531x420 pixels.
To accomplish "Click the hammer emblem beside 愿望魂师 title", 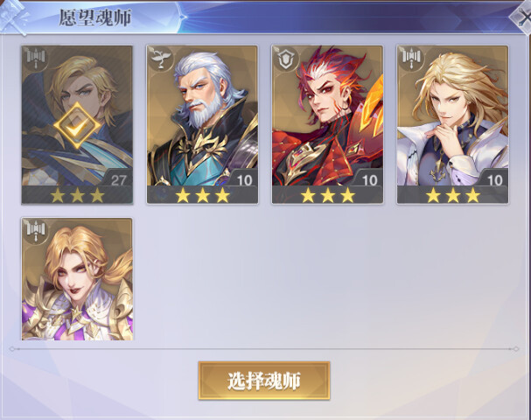I will click(x=13, y=17).
